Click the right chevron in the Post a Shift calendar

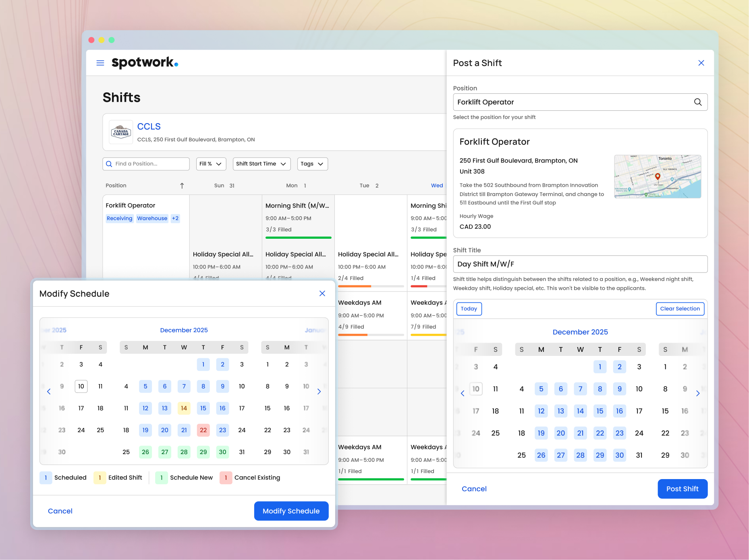click(698, 393)
